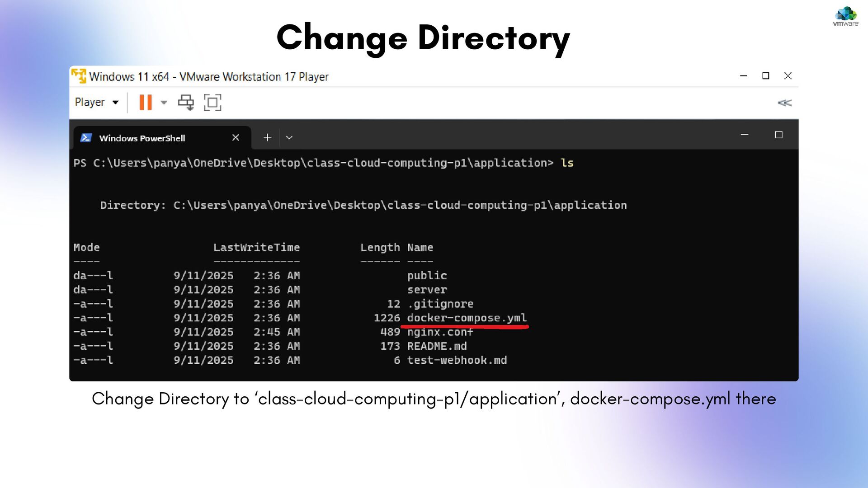Image resolution: width=868 pixels, height=488 pixels.
Task: Enter full screen mode icon
Action: click(x=212, y=103)
